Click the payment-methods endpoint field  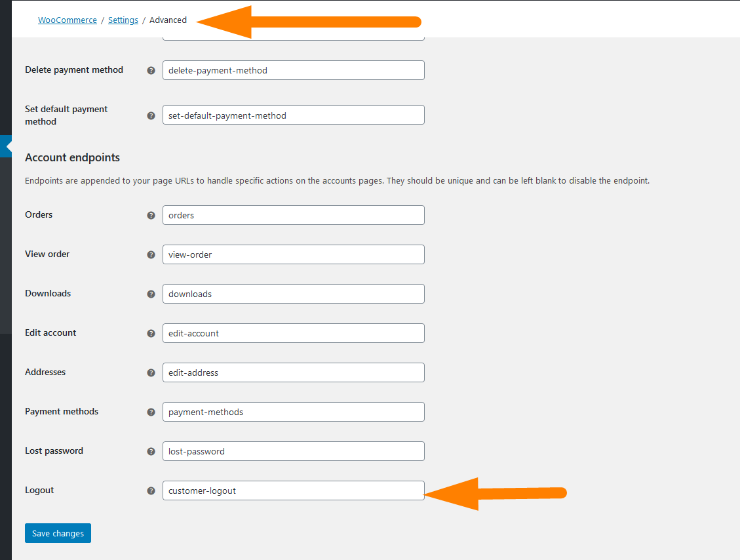click(x=294, y=412)
